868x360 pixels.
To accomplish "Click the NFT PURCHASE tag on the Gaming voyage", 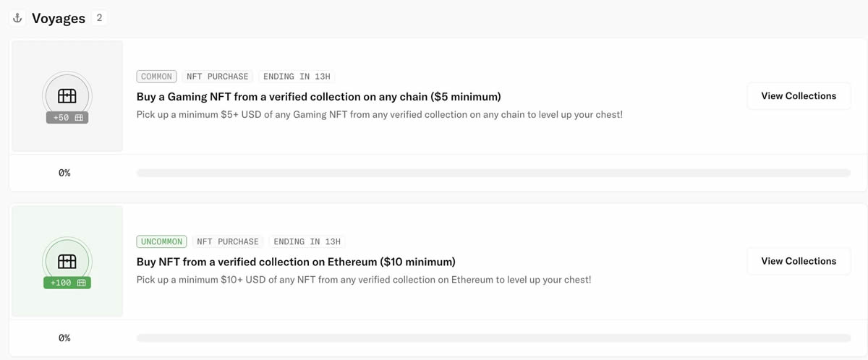I will [217, 76].
